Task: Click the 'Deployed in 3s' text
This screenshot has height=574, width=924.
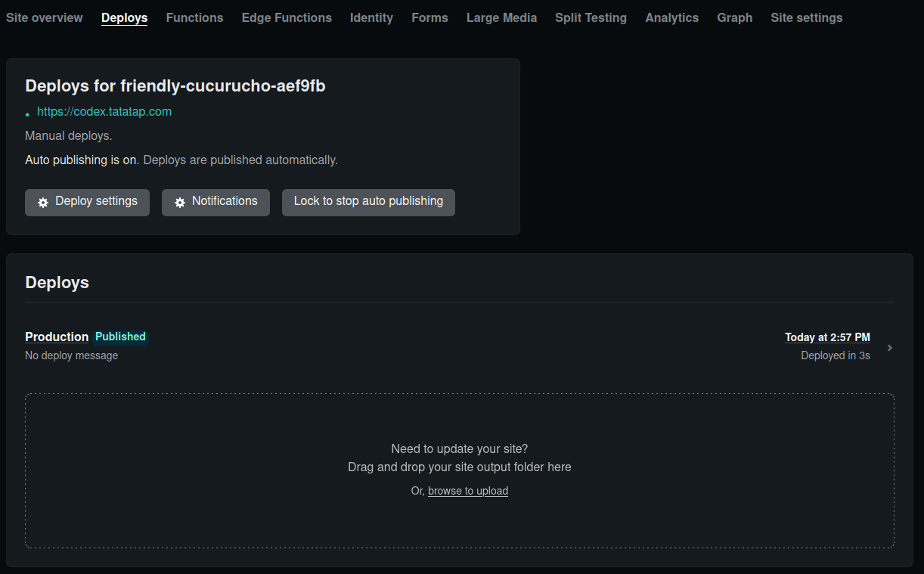Action: click(836, 355)
